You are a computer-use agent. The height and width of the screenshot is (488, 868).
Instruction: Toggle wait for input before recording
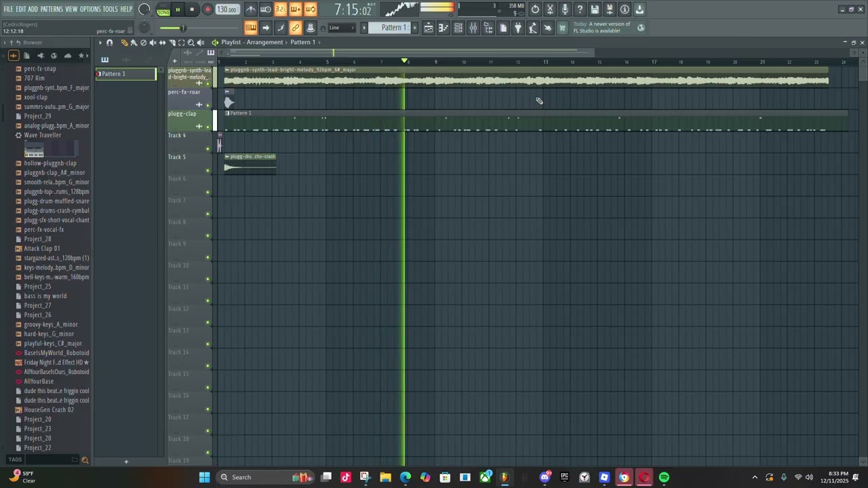265,9
